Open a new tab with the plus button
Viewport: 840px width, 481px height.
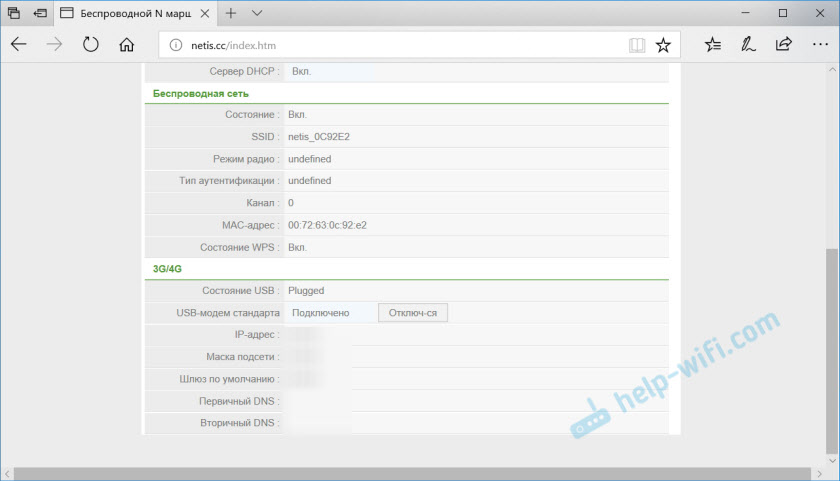point(230,14)
